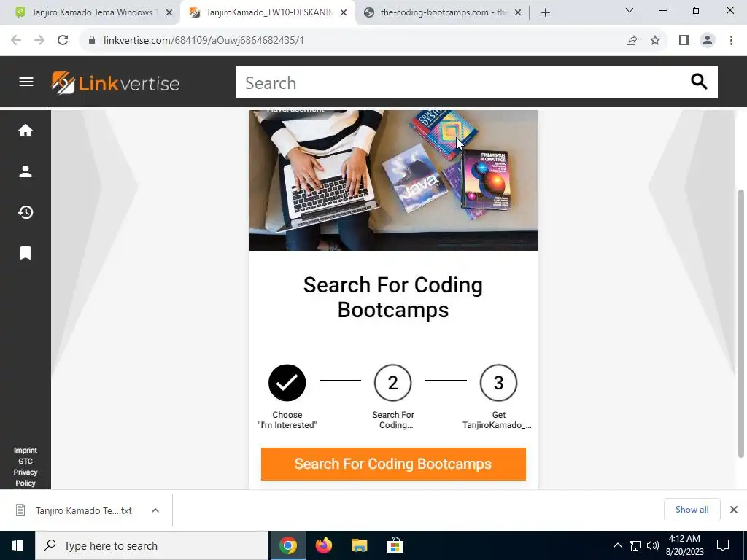Expand the downloaded file options chevron
Image resolution: width=747 pixels, height=560 pixels.
click(155, 510)
